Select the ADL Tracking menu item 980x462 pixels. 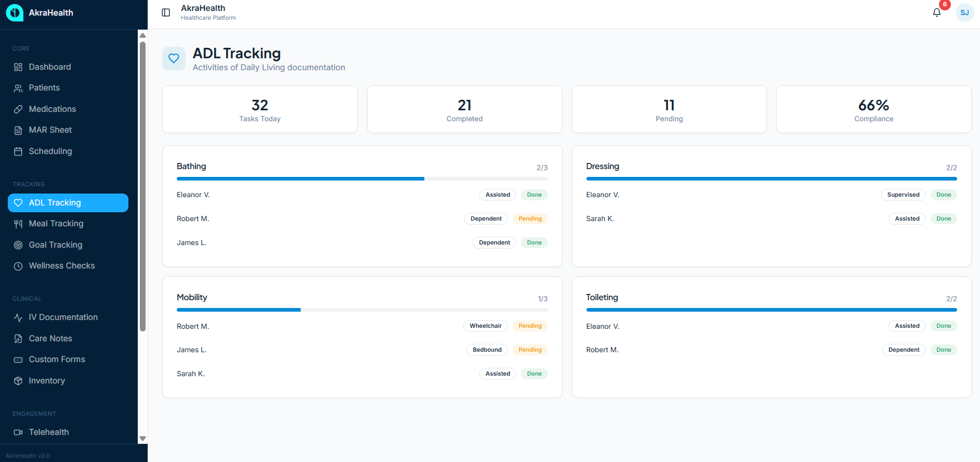(x=68, y=203)
